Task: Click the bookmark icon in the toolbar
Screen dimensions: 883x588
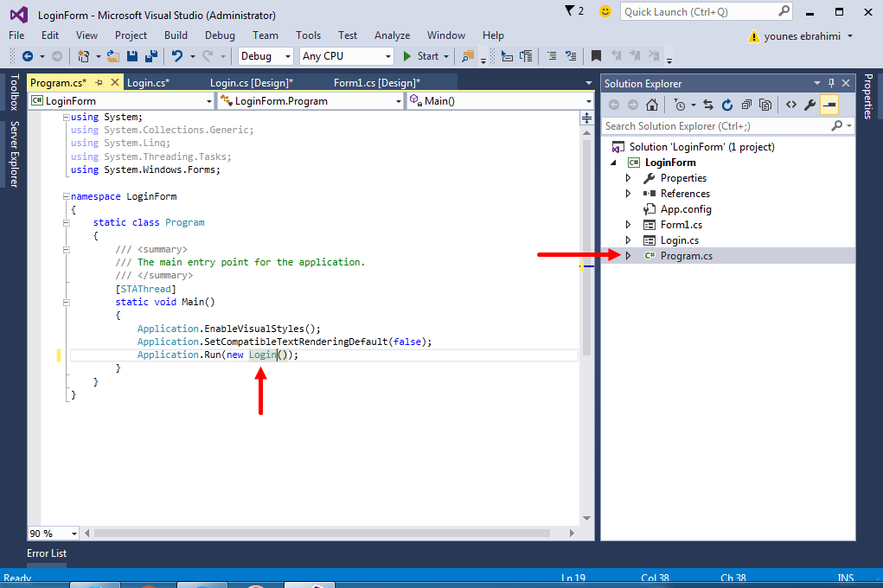Action: point(596,56)
